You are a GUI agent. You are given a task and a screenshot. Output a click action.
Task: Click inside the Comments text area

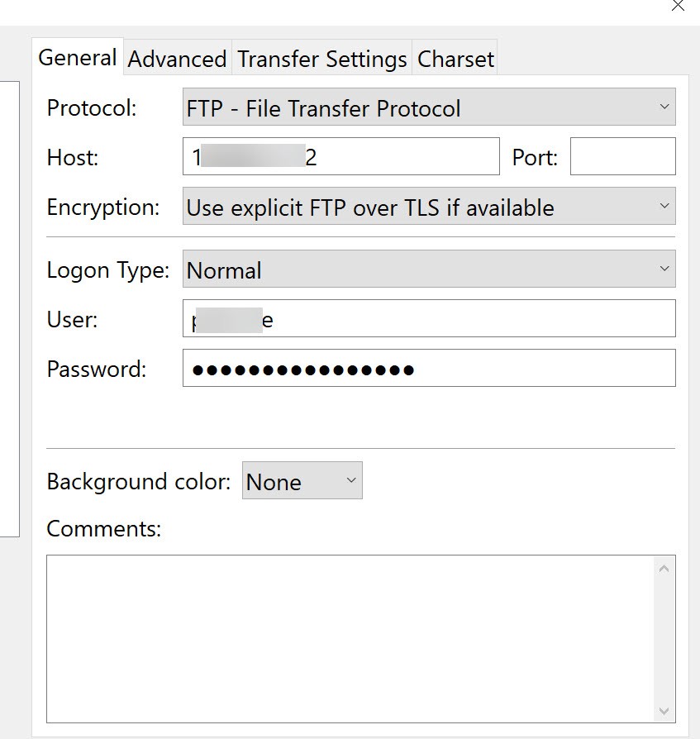point(351,638)
